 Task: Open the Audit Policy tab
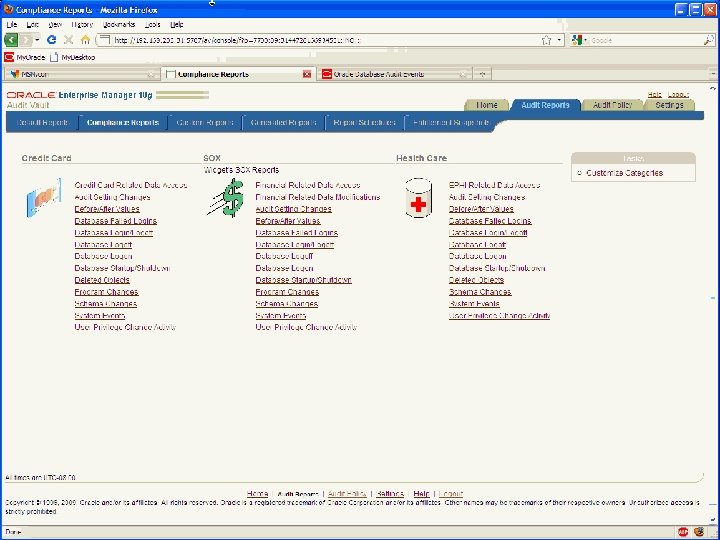click(x=612, y=105)
